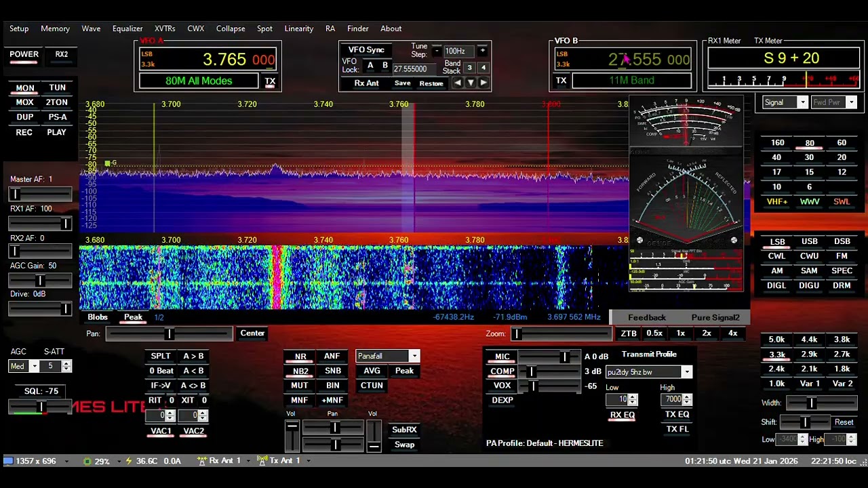Click the CPU usage 29% status icon
868x488 pixels.
[87, 461]
